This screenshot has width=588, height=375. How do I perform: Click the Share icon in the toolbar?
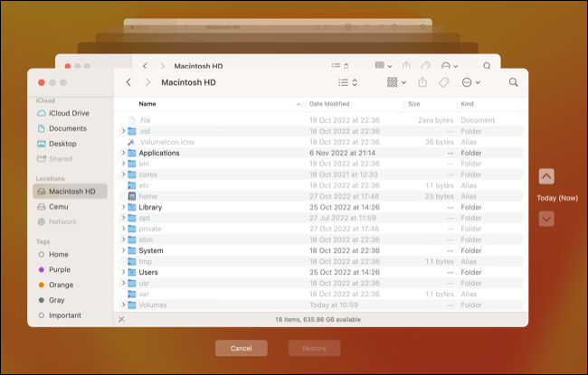(422, 82)
